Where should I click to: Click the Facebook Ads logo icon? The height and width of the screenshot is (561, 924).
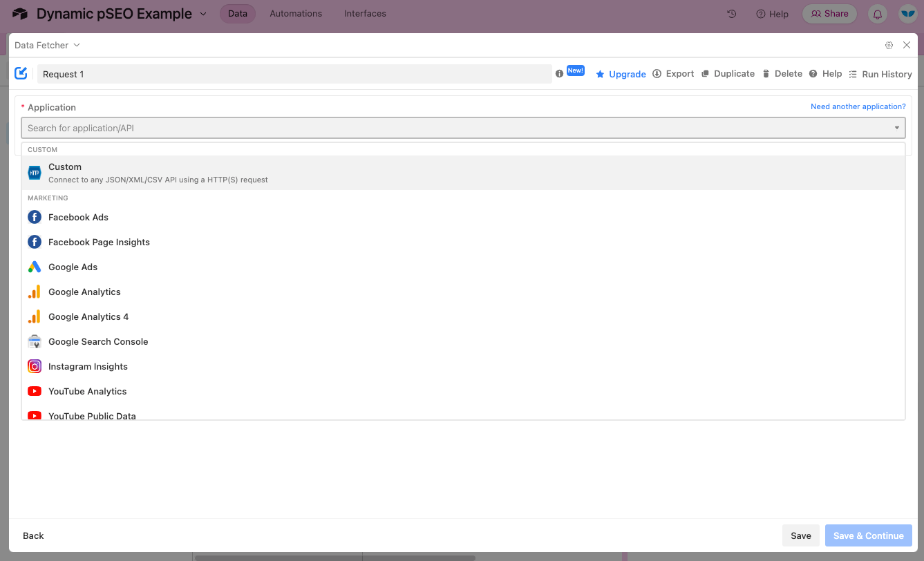tap(35, 217)
